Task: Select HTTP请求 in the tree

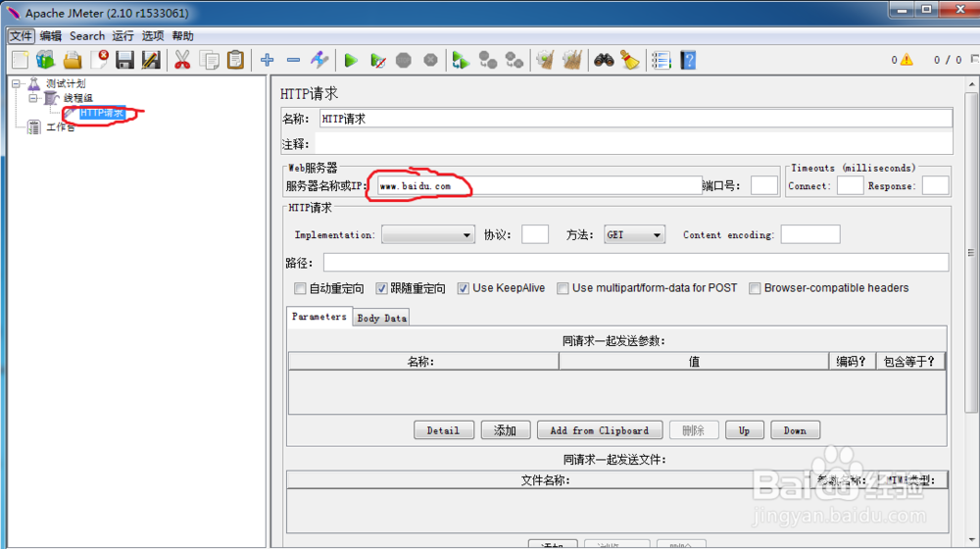Action: [x=102, y=113]
